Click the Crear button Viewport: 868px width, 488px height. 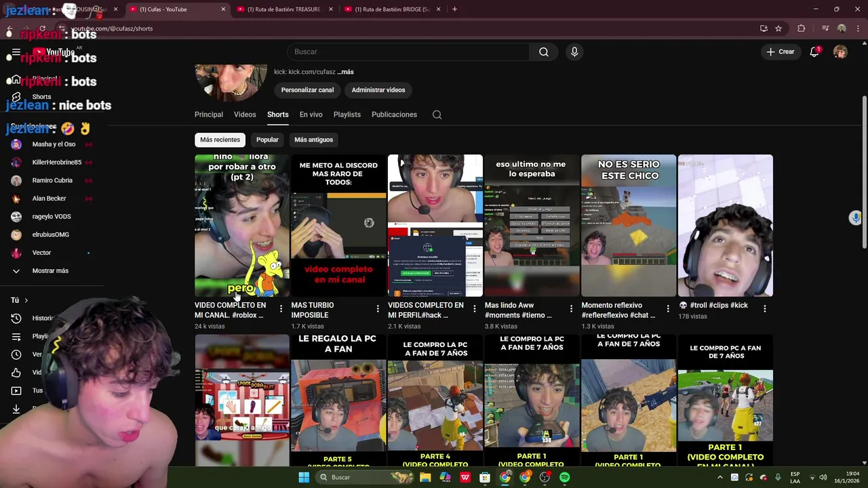[781, 52]
